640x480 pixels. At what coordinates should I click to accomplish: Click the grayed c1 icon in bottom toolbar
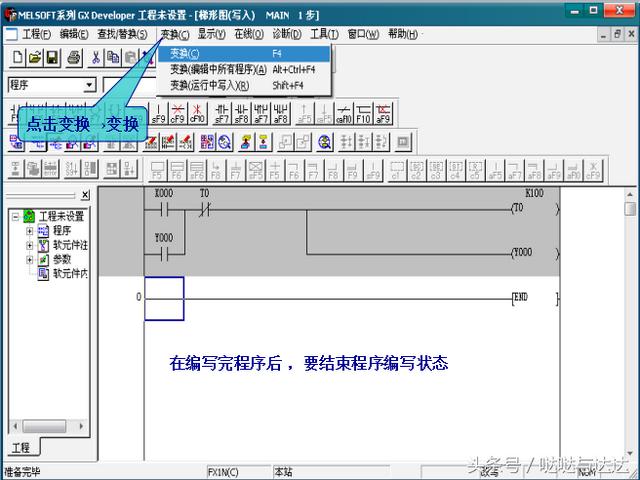(396, 170)
